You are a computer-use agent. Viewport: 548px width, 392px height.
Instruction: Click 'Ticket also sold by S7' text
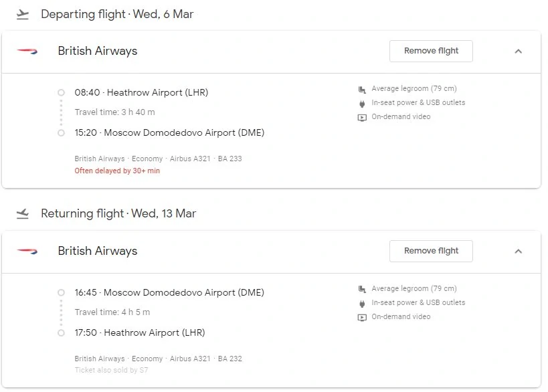(x=111, y=370)
